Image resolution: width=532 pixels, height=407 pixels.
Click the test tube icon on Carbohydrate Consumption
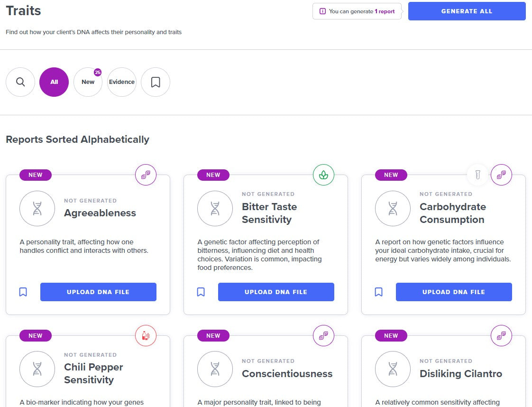pyautogui.click(x=477, y=175)
